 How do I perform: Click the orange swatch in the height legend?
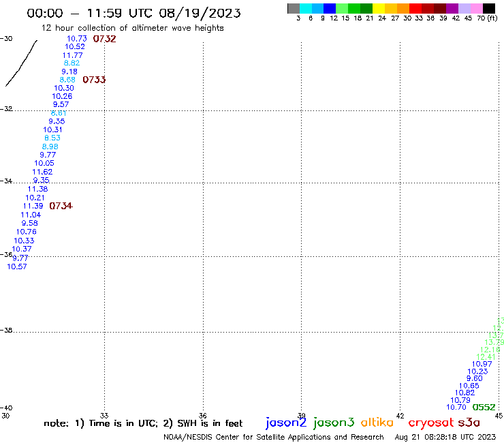(403, 8)
